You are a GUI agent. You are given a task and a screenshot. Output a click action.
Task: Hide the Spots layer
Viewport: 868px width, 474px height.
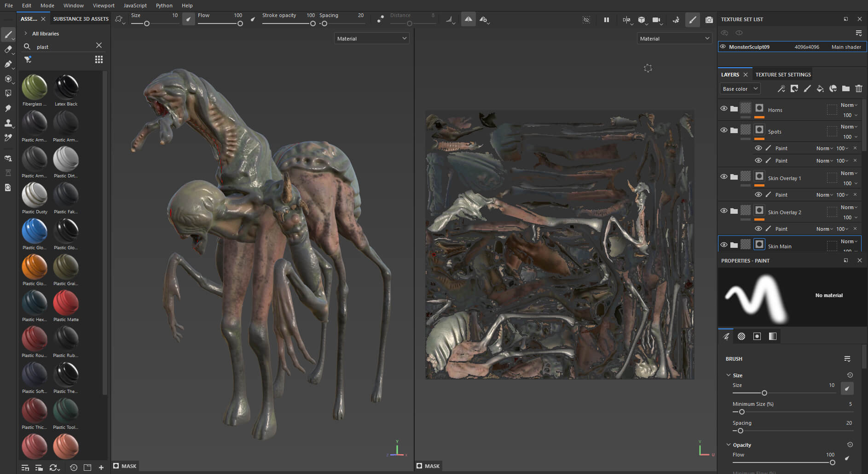723,130
